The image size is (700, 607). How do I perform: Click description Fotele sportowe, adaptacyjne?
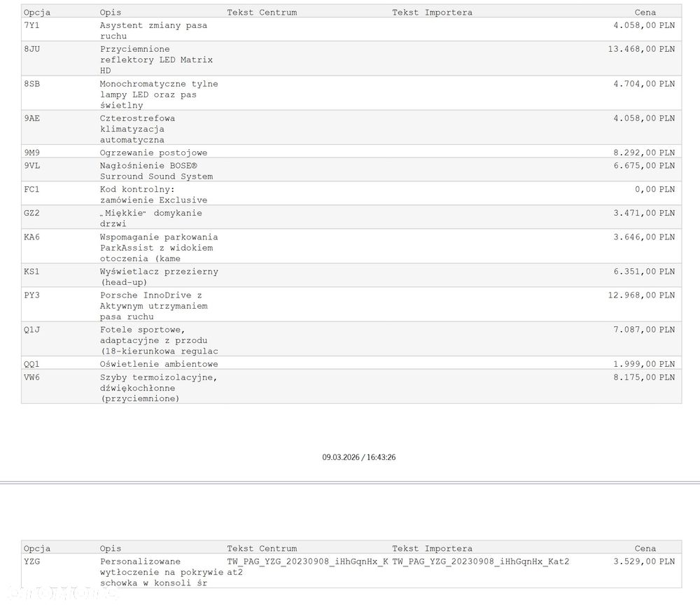pos(159,340)
